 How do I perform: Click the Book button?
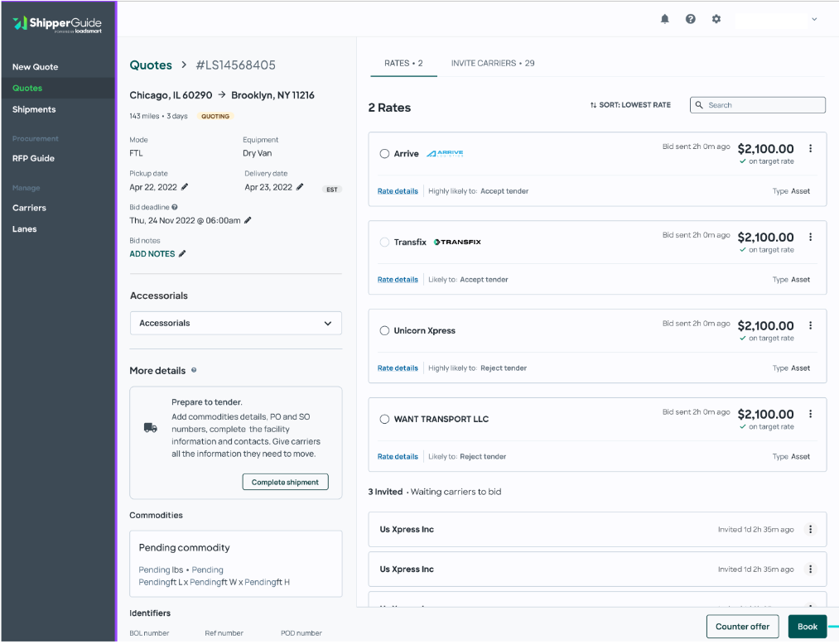[807, 627]
